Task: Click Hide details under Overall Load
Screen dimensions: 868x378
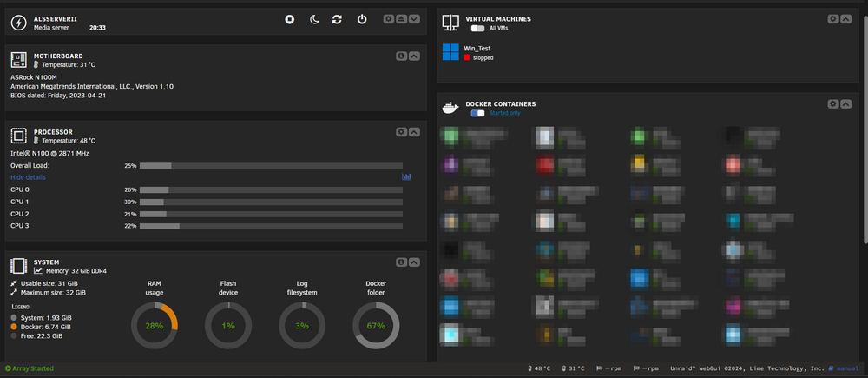Action: point(29,177)
